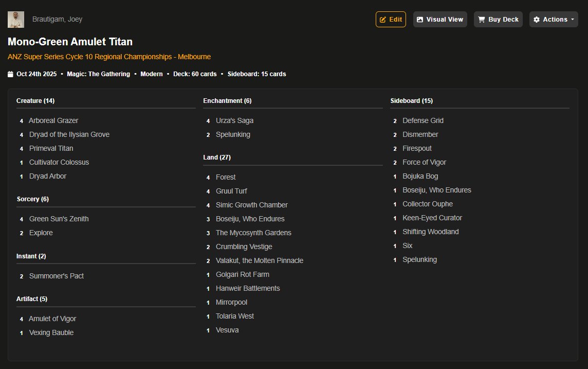Viewport: 588px width, 369px height.
Task: Click the Magic: The Gathering label
Action: 98,74
